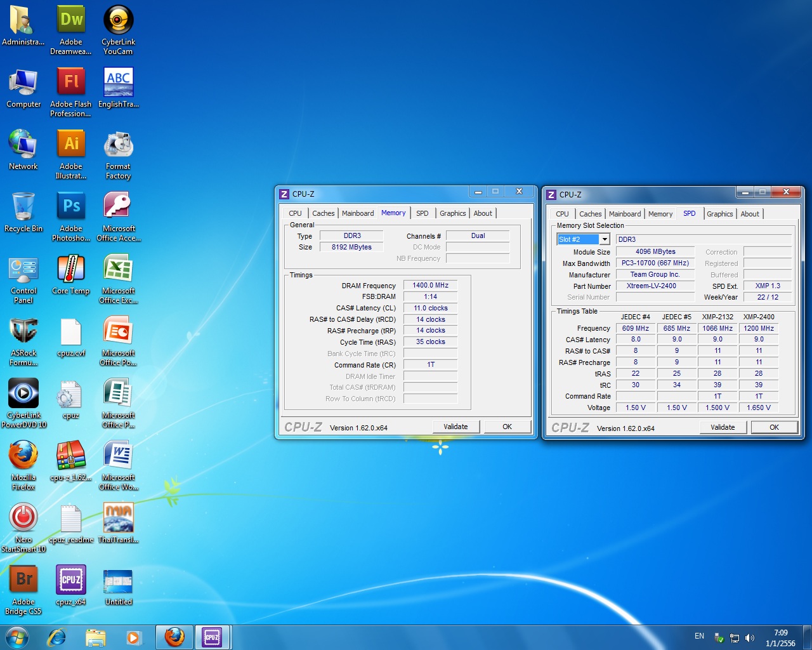
Task: Click the Part Number Xtreem-LV-2400 field
Action: 652,286
